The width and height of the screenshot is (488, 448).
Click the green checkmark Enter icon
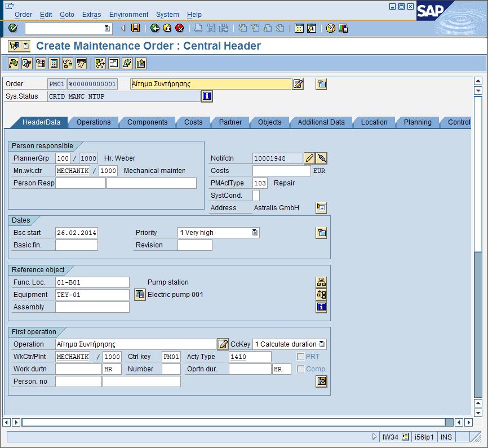tap(13, 28)
